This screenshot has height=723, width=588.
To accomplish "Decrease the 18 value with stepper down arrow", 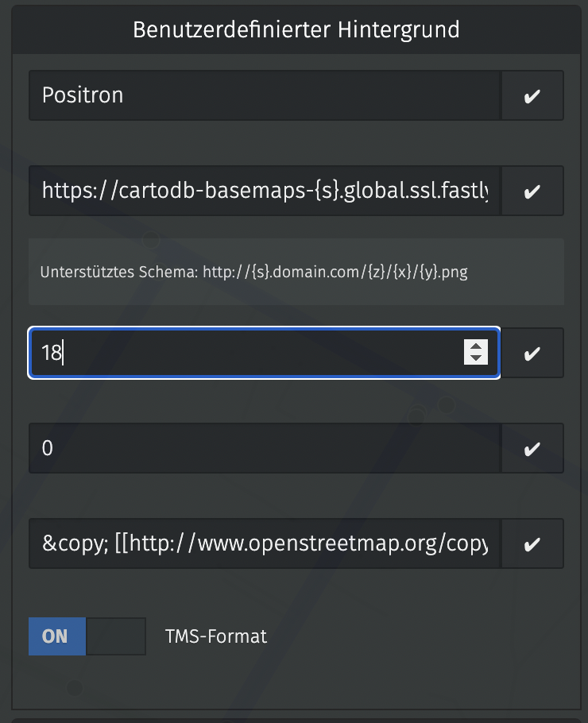I will [476, 359].
